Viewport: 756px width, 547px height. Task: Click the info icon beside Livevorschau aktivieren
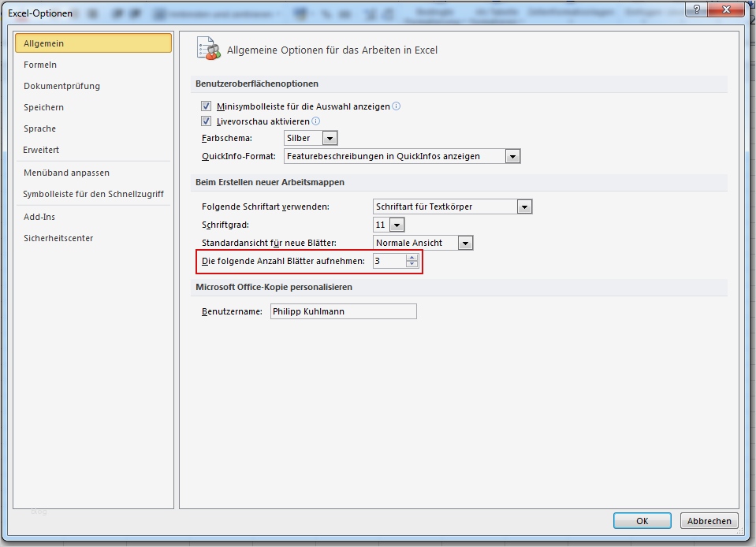[x=316, y=121]
